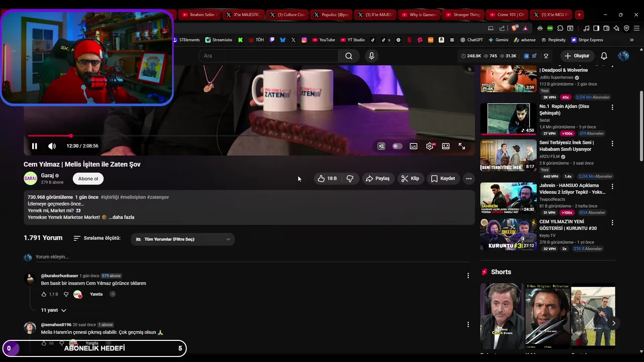
Task: Open the STElements bookmark
Action: (x=186, y=40)
